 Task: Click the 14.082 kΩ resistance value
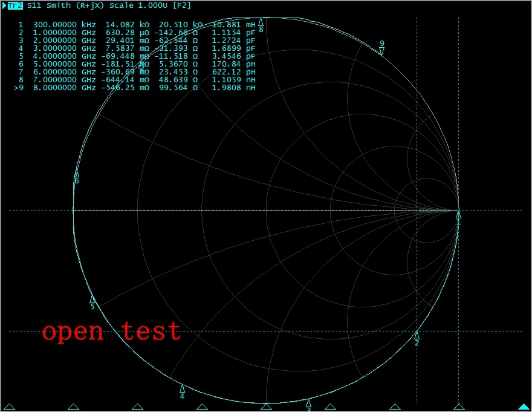127,25
